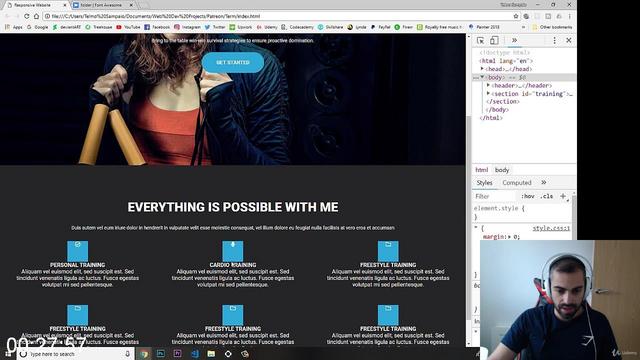Image resolution: width=640 pixels, height=360 pixels.
Task: Add new style rule with plus icon
Action: pos(563,196)
